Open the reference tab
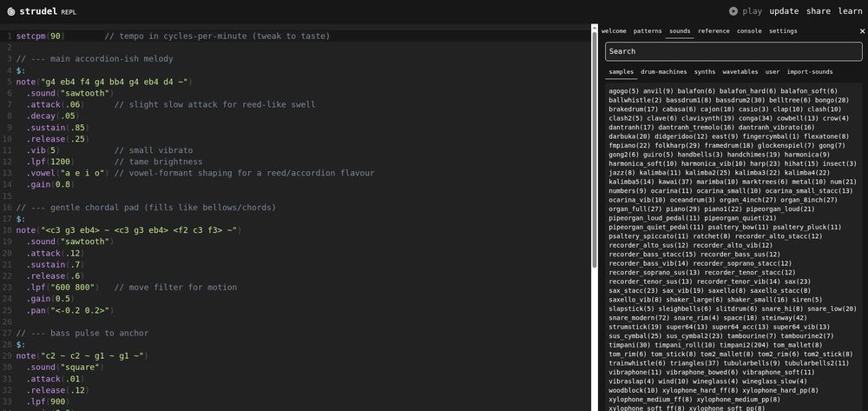Screen dimensions: 868x411 click(x=713, y=31)
